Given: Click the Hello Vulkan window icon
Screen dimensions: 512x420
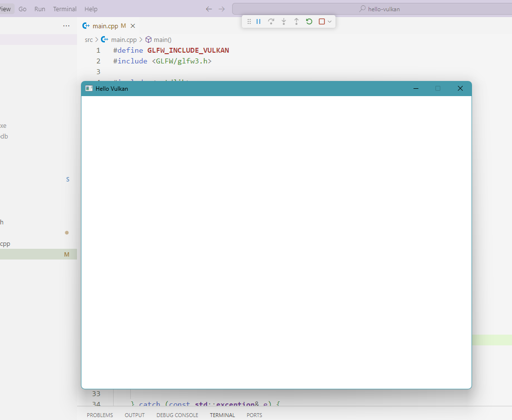Looking at the screenshot, I should pyautogui.click(x=89, y=88).
